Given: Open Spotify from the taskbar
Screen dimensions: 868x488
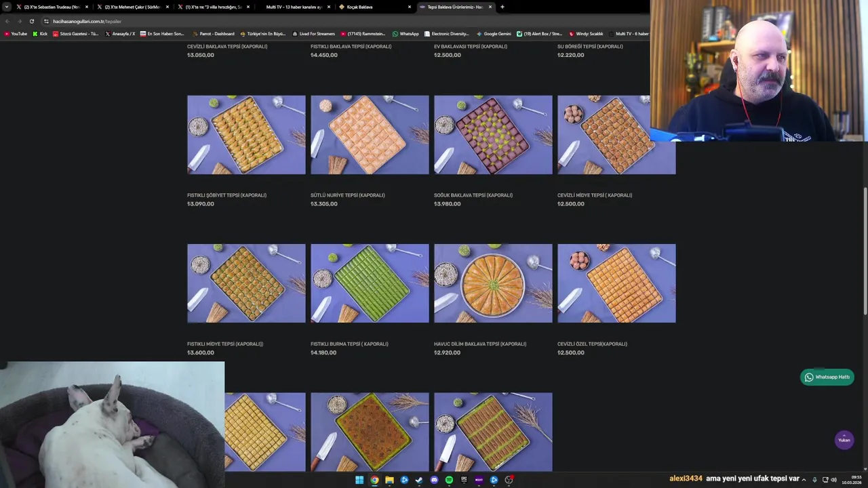Looking at the screenshot, I should tap(449, 480).
